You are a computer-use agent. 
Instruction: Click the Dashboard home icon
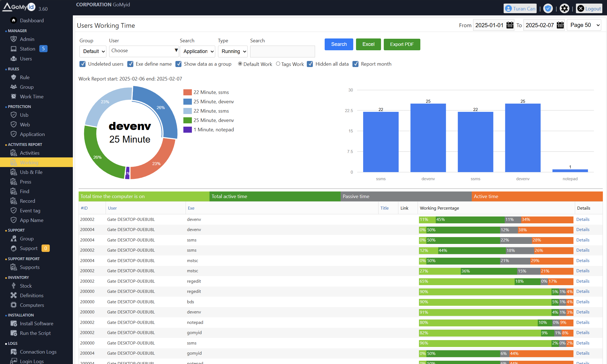pos(13,20)
